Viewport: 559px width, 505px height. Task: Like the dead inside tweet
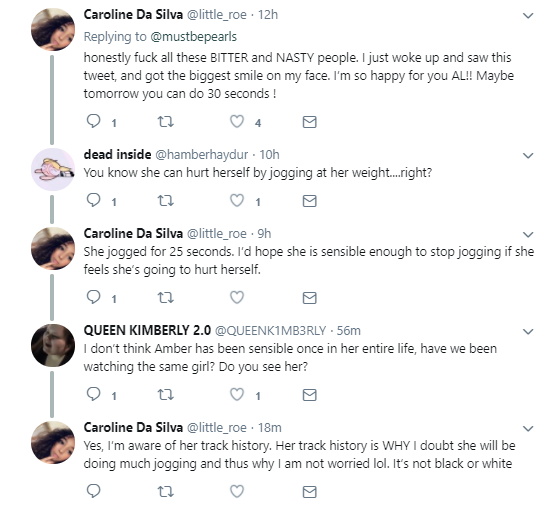[x=237, y=201]
